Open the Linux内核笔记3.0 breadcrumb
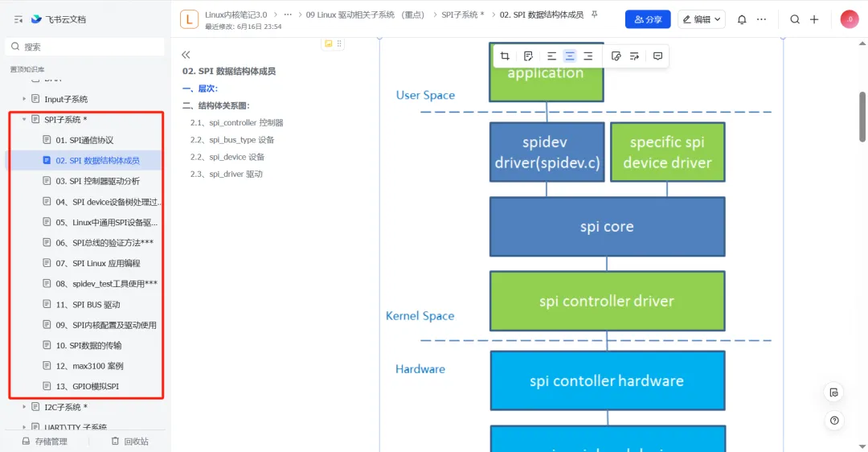Viewport: 868px width, 452px height. [235, 15]
